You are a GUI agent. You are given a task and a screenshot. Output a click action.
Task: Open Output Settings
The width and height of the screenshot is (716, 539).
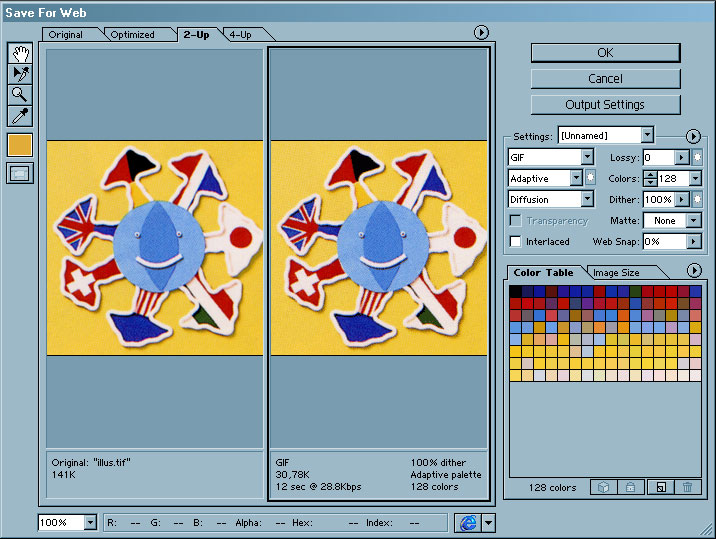tap(605, 105)
